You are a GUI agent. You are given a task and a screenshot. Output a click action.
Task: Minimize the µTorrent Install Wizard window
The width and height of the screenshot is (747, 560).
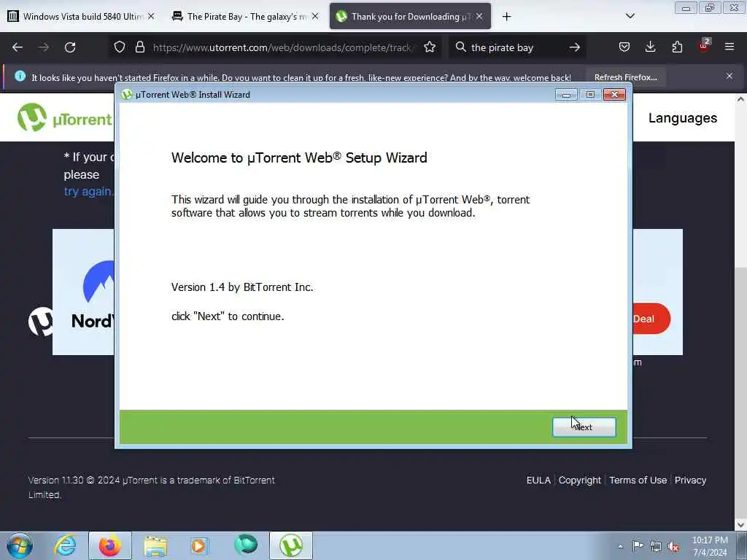click(x=566, y=95)
